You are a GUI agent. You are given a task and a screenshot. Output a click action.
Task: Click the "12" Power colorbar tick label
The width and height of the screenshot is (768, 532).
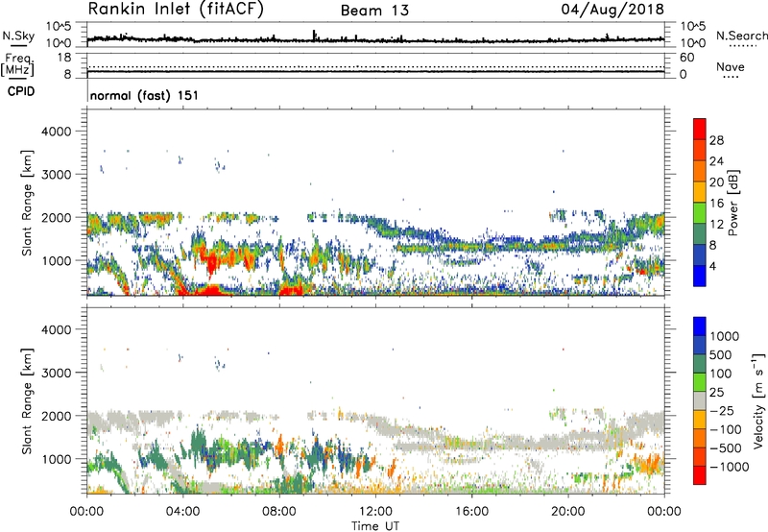click(x=716, y=225)
